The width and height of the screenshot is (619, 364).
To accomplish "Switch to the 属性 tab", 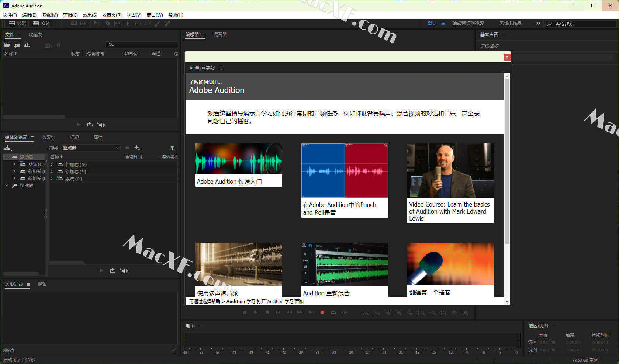I will tap(98, 138).
